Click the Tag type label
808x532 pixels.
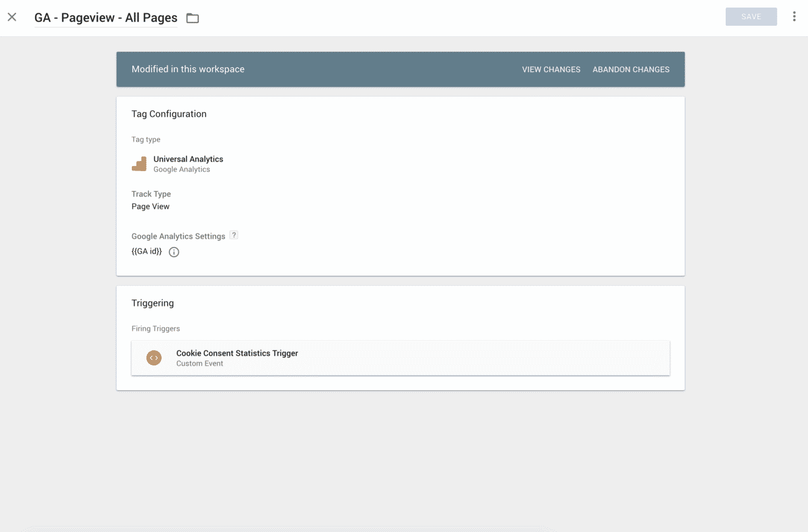pyautogui.click(x=146, y=139)
